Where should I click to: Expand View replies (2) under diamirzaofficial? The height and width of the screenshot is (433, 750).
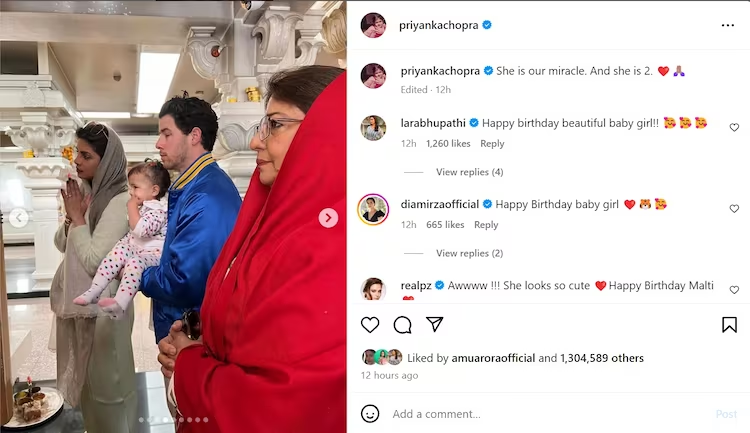click(x=469, y=253)
